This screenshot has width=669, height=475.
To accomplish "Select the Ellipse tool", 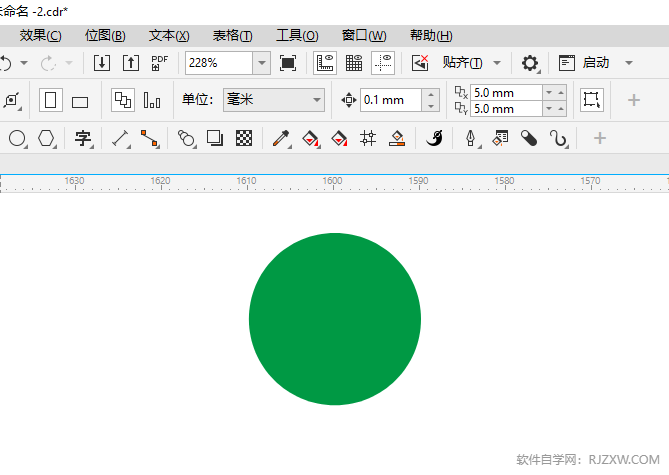I will click(x=17, y=139).
